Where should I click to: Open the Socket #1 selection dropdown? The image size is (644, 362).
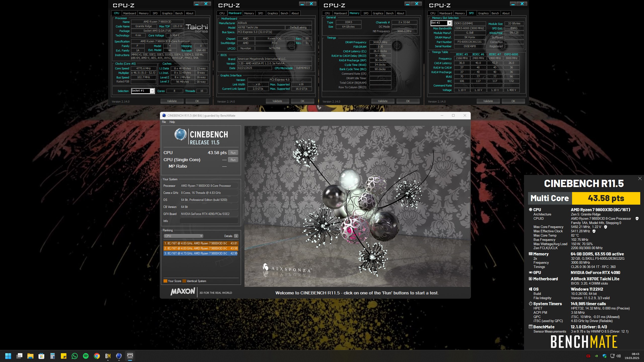(x=152, y=91)
